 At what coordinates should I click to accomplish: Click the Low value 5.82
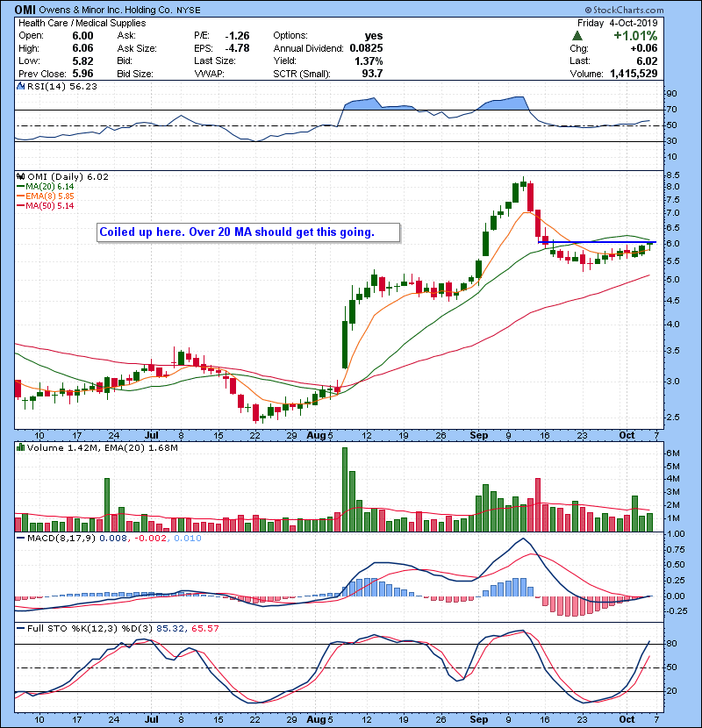point(82,61)
